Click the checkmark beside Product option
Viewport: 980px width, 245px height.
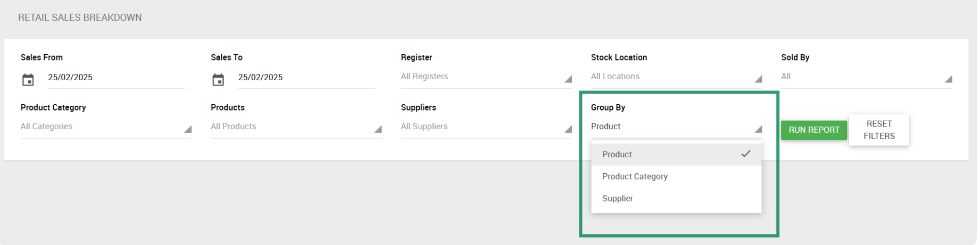746,154
